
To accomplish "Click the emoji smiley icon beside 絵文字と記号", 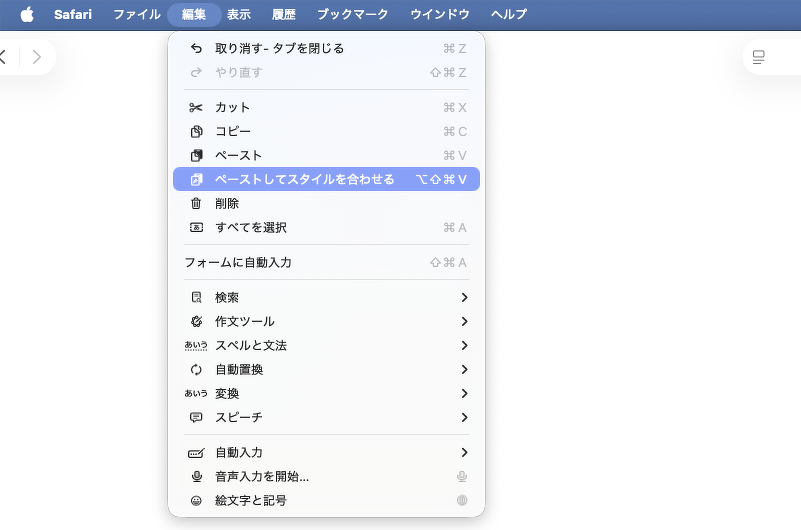I will (196, 500).
